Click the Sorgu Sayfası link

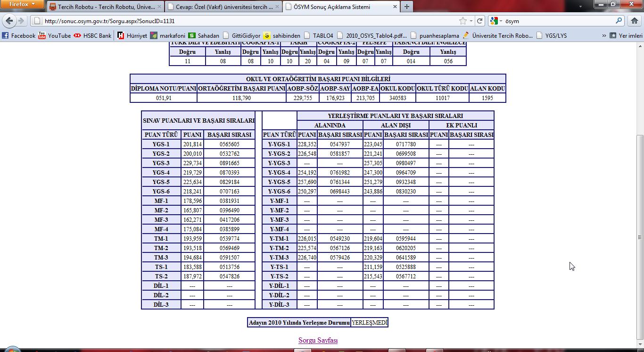(x=318, y=340)
